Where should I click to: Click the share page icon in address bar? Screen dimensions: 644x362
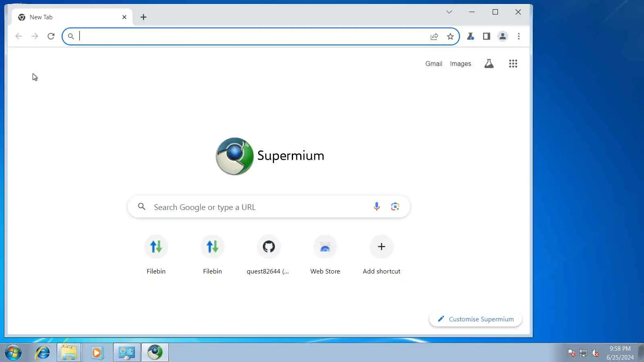[x=434, y=37]
